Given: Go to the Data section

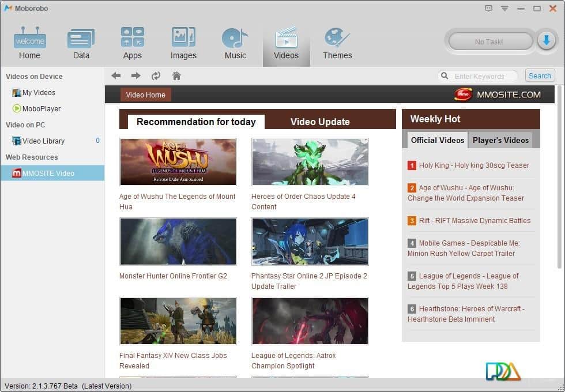Looking at the screenshot, I should click(x=81, y=43).
